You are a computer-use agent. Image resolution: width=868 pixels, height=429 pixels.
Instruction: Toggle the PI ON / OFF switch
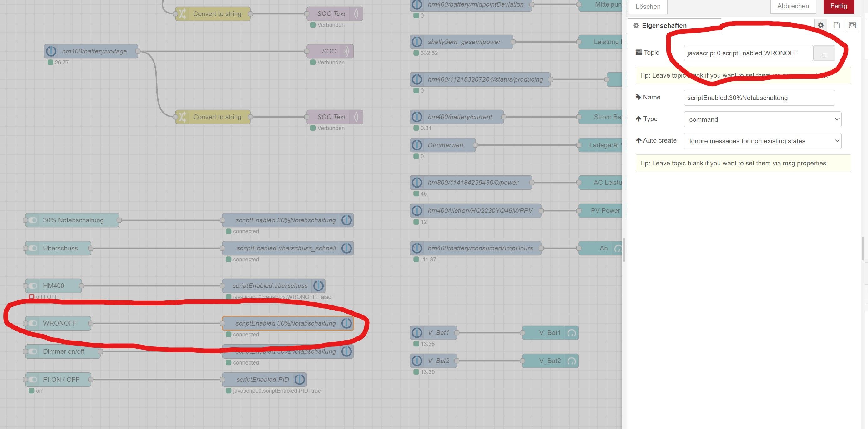click(x=33, y=380)
